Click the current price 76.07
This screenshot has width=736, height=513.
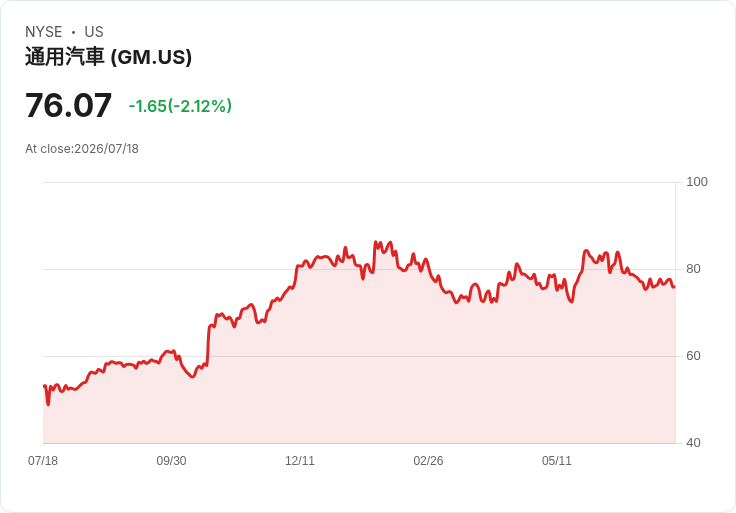[x=69, y=105]
